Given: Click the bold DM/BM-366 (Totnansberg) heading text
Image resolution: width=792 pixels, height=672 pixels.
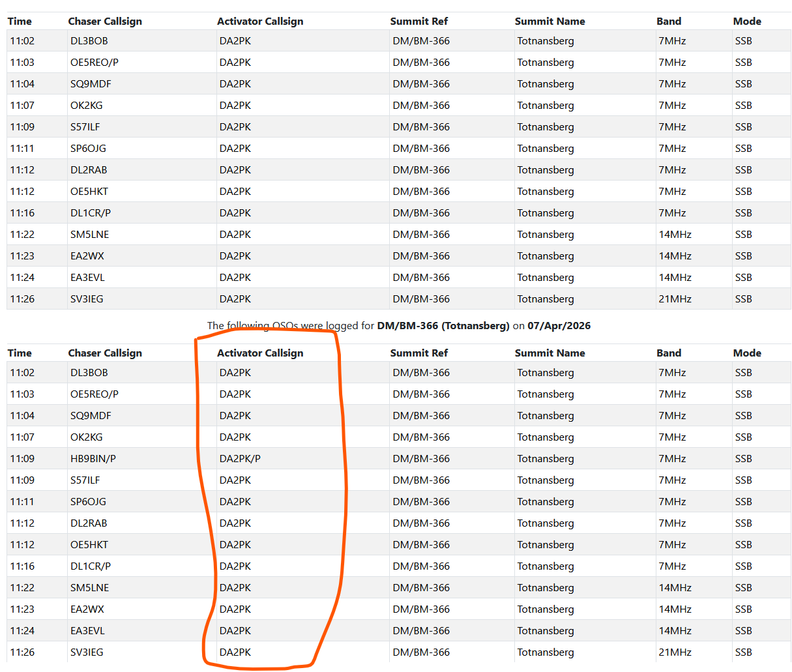Looking at the screenshot, I should coord(443,325).
